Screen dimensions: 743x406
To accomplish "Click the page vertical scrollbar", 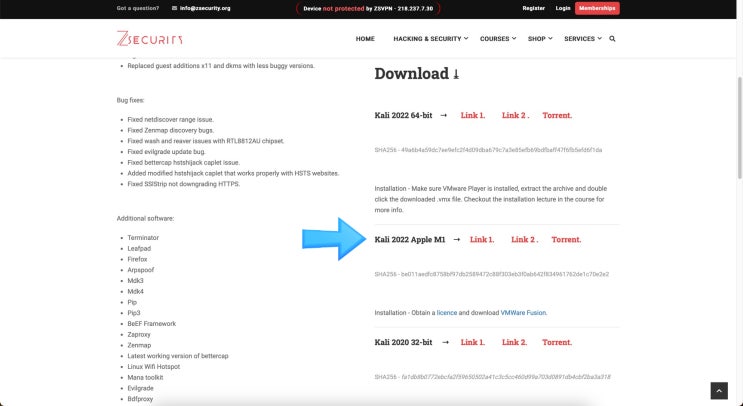I will click(739, 128).
